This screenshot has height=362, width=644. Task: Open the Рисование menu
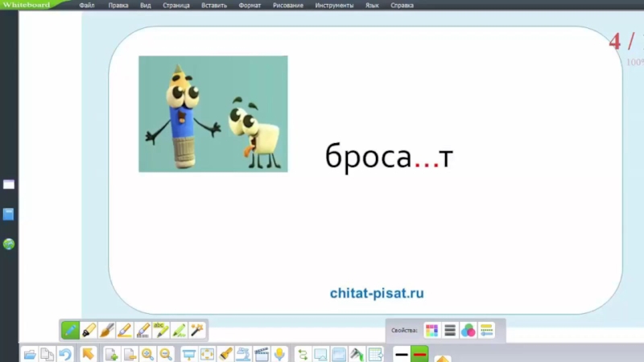pyautogui.click(x=287, y=5)
